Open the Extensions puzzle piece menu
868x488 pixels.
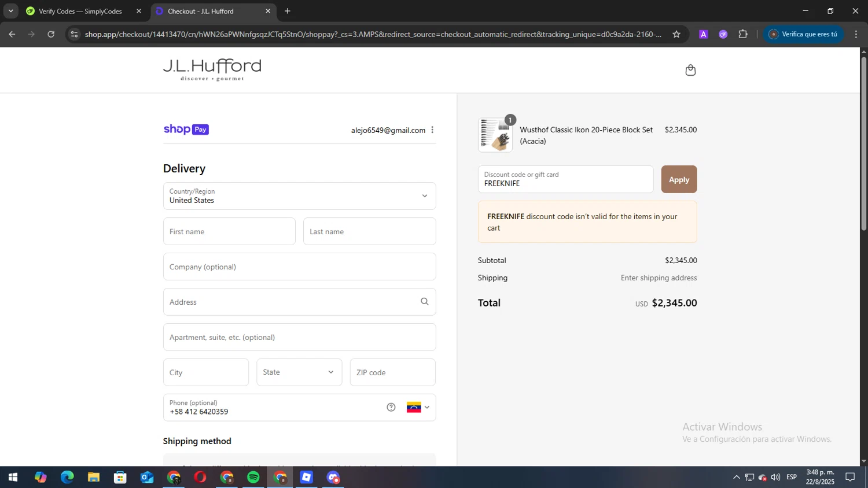[x=743, y=34]
